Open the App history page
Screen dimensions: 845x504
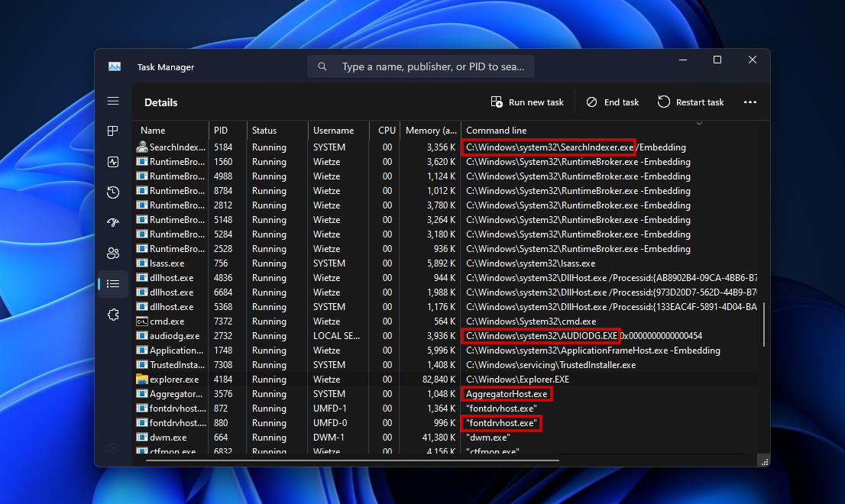113,192
